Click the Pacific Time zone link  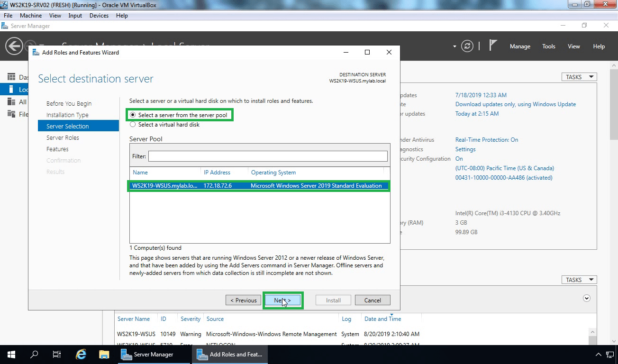pos(505,168)
